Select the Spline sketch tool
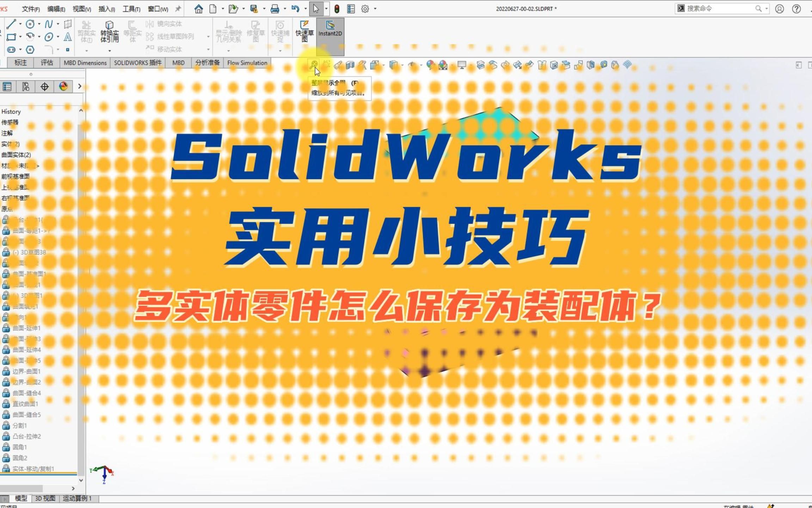This screenshot has width=812, height=508. tap(49, 24)
